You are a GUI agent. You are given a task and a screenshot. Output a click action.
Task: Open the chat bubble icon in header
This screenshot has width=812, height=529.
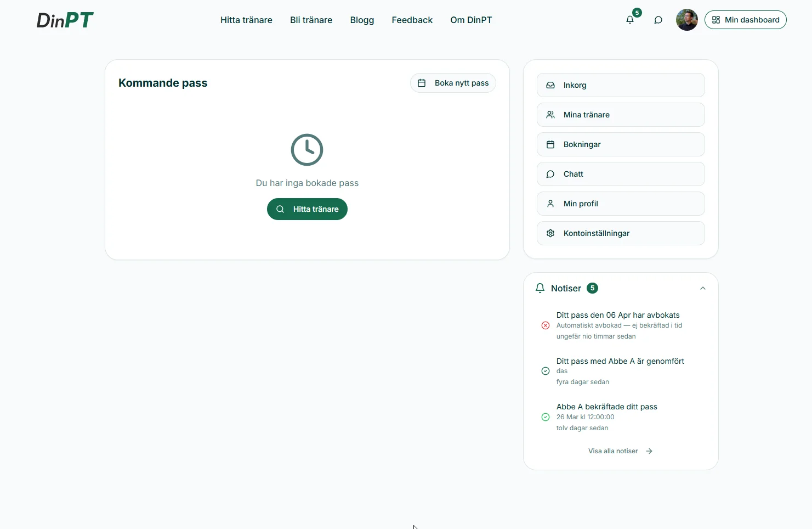point(658,20)
